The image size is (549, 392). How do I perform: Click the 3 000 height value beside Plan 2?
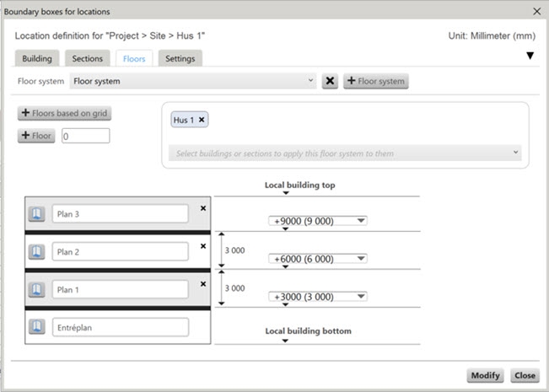[x=235, y=250]
